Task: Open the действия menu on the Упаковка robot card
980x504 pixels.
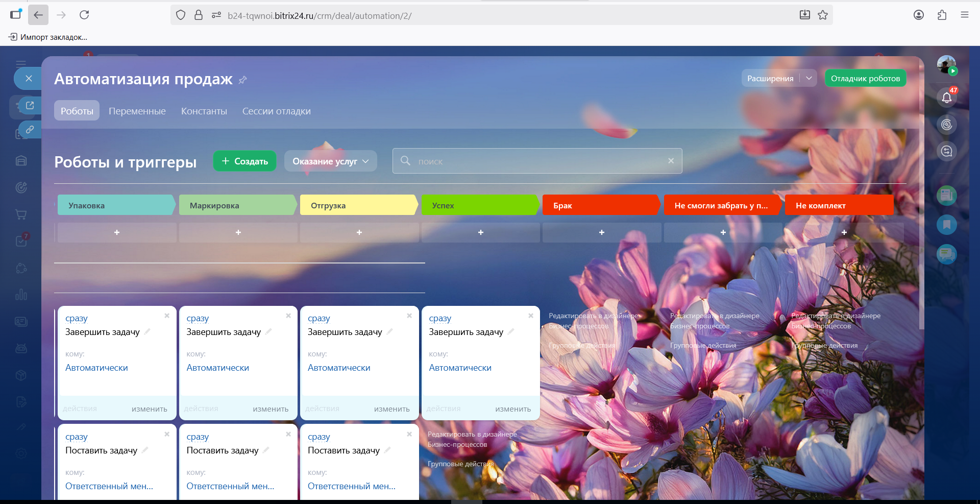Action: (80, 409)
